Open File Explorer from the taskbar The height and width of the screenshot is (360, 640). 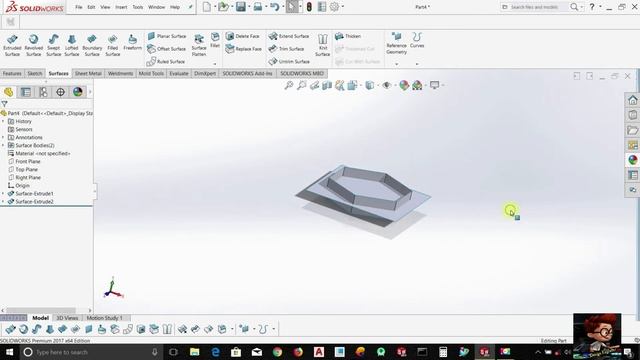[195, 352]
